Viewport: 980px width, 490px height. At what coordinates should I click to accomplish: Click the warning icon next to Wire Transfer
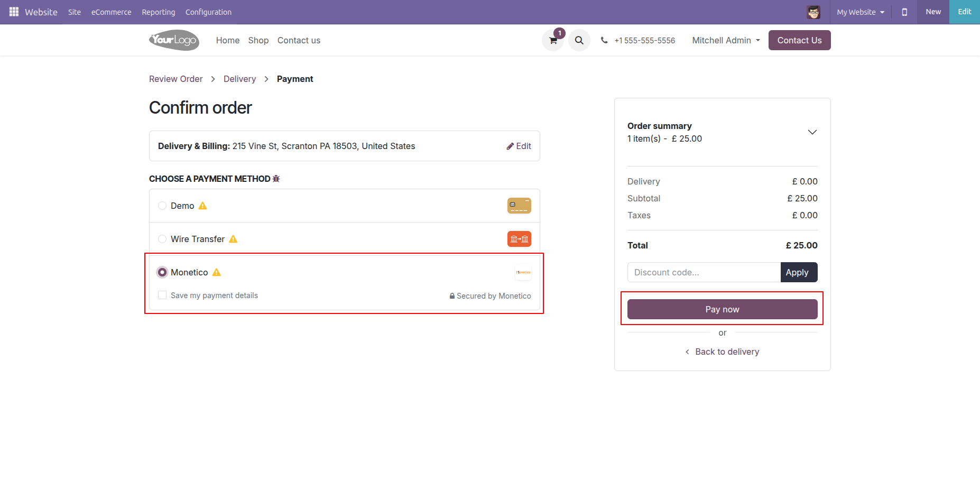tap(233, 239)
